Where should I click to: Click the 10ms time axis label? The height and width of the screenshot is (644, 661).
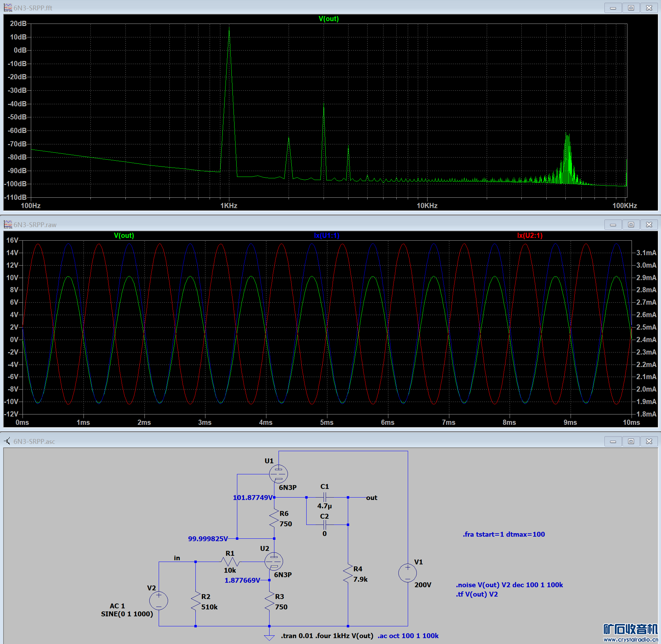[x=631, y=422]
